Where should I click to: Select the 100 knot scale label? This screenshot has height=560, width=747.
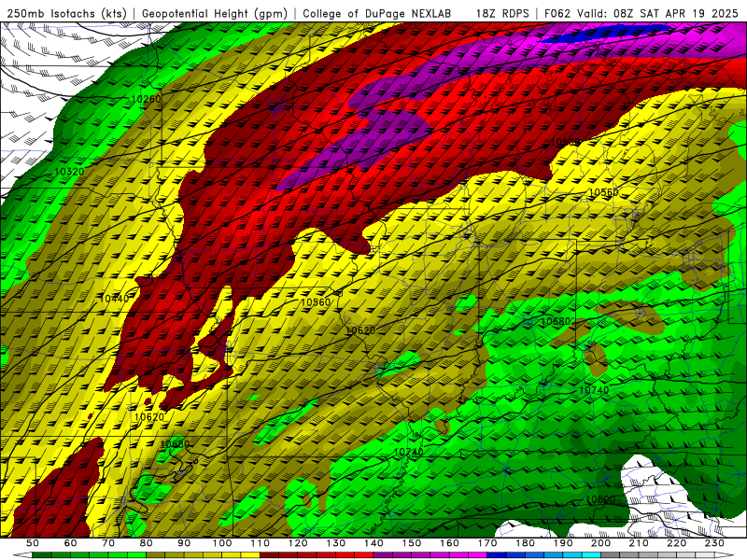pos(222,543)
